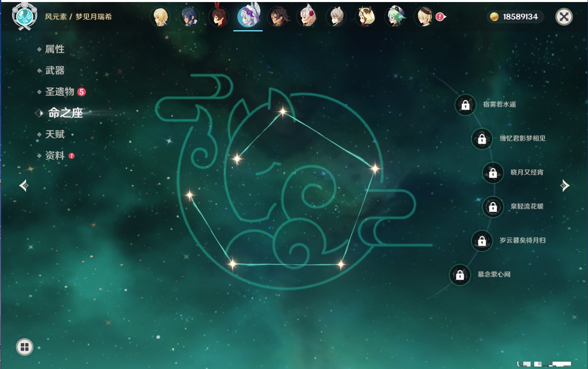Open the lock icon for 宿雾若水遥

[x=465, y=105]
